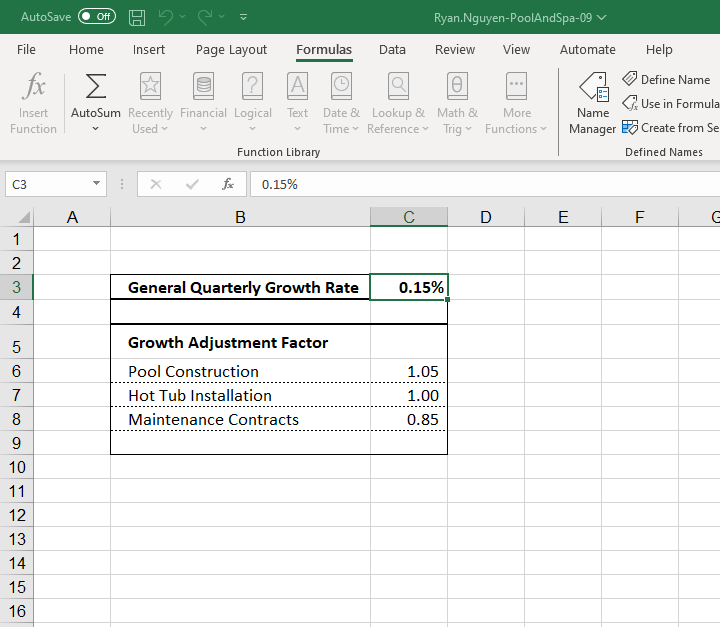Viewport: 720px width, 627px height.
Task: Click the formula bar containing 0.15%
Action: [485, 184]
